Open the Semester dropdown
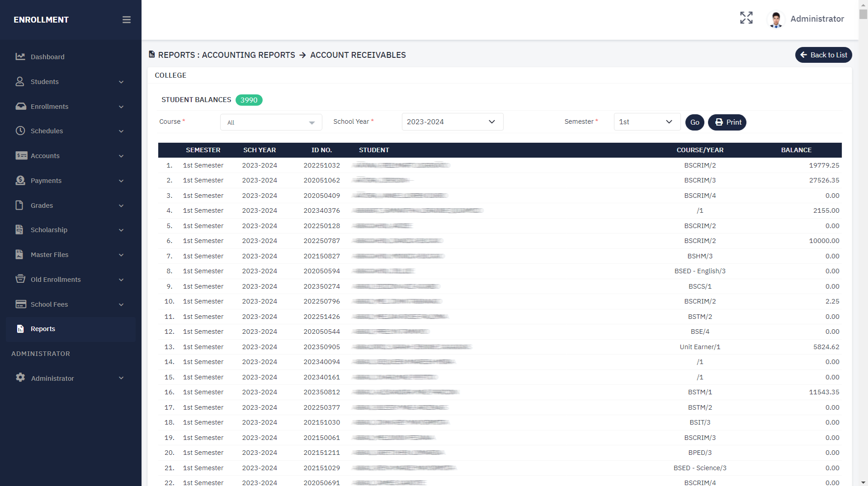 [x=646, y=122]
